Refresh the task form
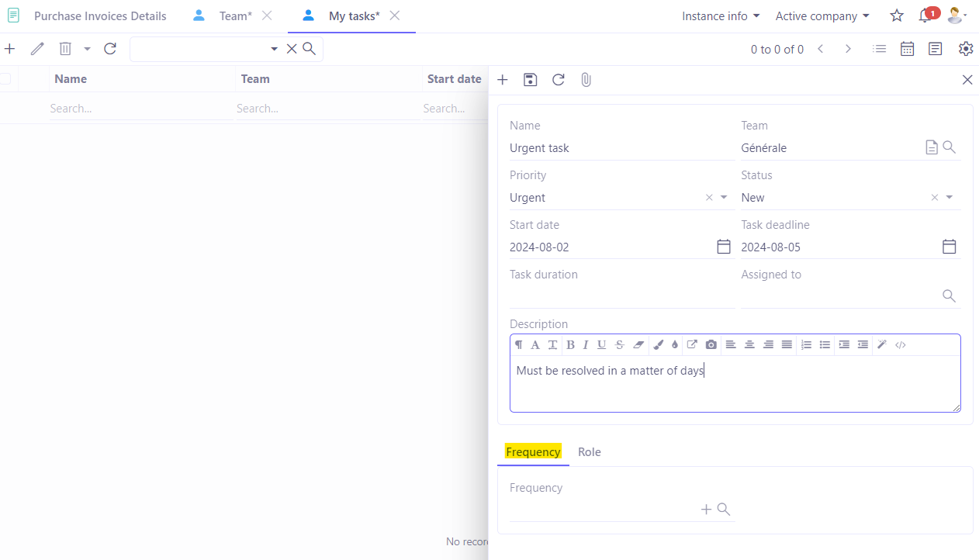Viewport: 979px width, 560px height. [x=558, y=79]
